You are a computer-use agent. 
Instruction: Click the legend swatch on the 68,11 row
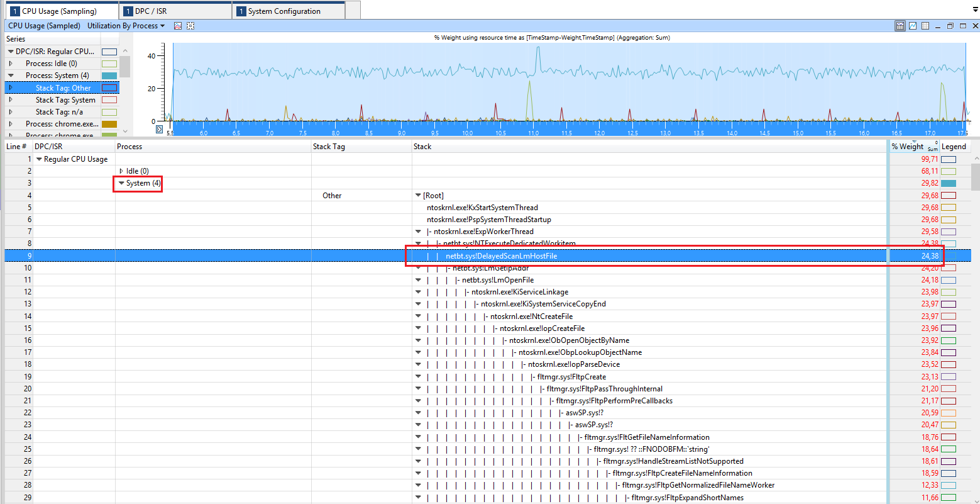pyautogui.click(x=948, y=171)
